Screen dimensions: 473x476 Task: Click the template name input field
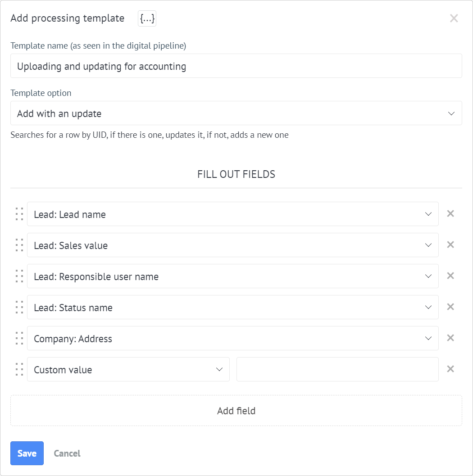pos(236,66)
